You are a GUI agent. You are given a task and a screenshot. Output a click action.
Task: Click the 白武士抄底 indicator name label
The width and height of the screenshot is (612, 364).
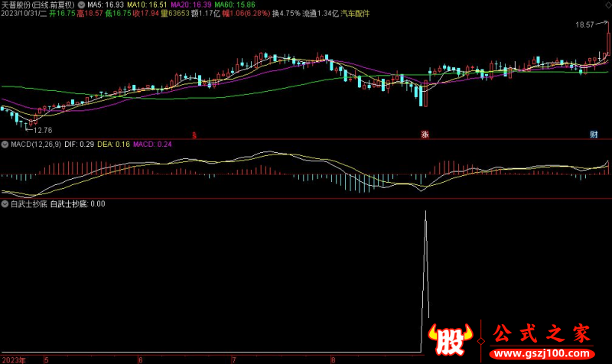coord(29,203)
